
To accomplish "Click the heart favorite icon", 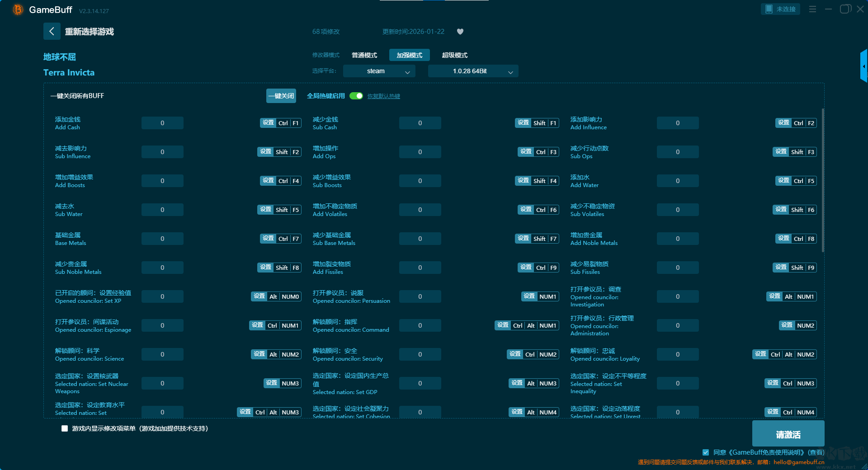I will tap(460, 32).
